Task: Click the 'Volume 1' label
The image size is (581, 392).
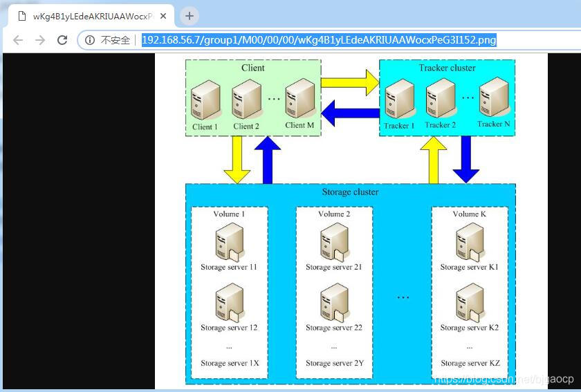Action: pyautogui.click(x=229, y=214)
